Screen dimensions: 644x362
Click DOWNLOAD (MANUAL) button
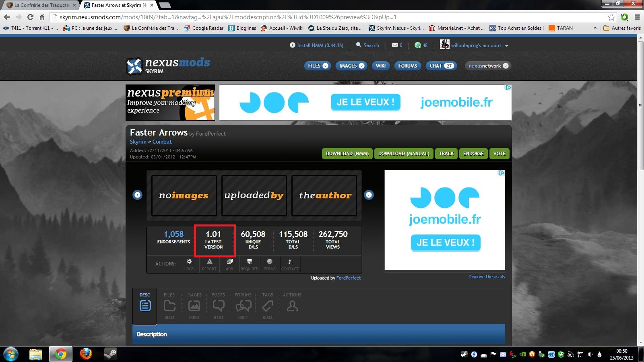tap(404, 154)
